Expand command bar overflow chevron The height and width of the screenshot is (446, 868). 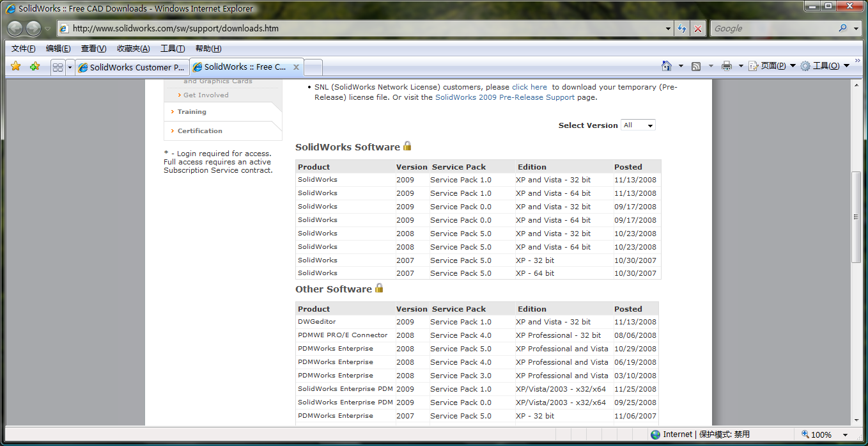857,60
